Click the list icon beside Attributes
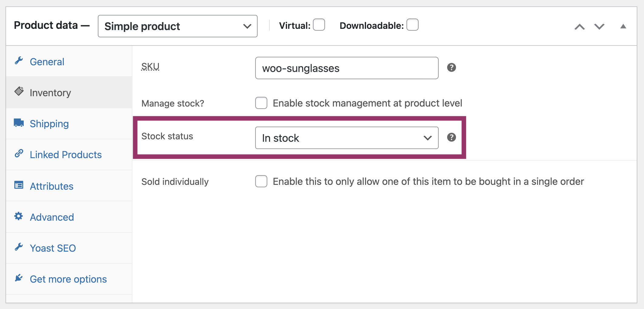Screen dimensions: 644x309 click(x=19, y=185)
